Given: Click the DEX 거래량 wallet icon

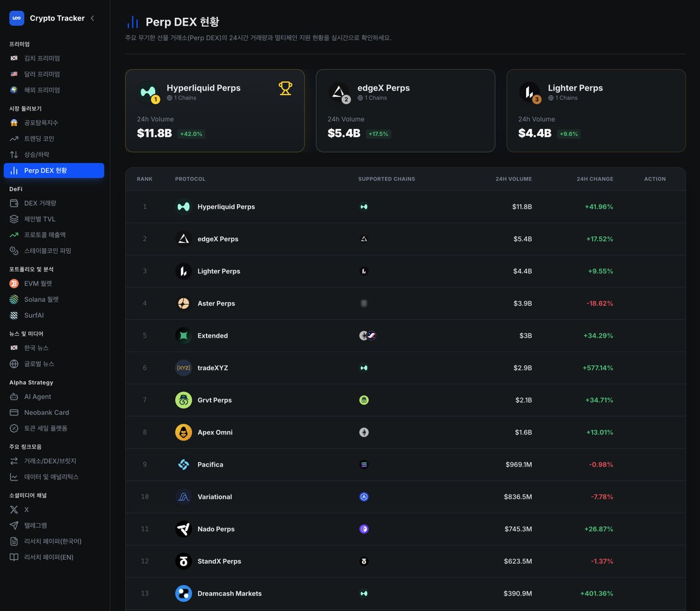Looking at the screenshot, I should (14, 203).
